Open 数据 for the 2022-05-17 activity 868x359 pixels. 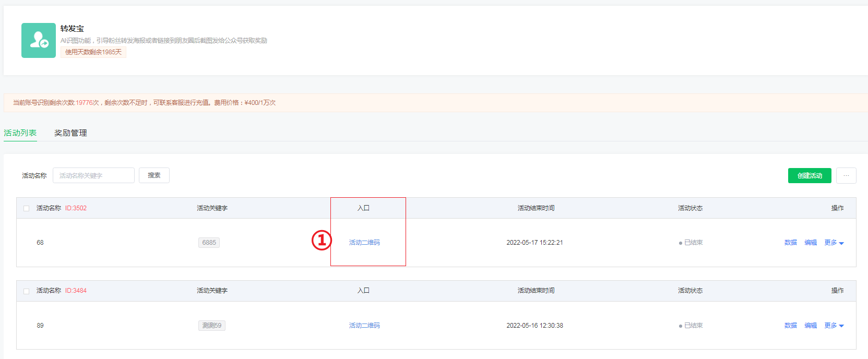[x=791, y=243]
